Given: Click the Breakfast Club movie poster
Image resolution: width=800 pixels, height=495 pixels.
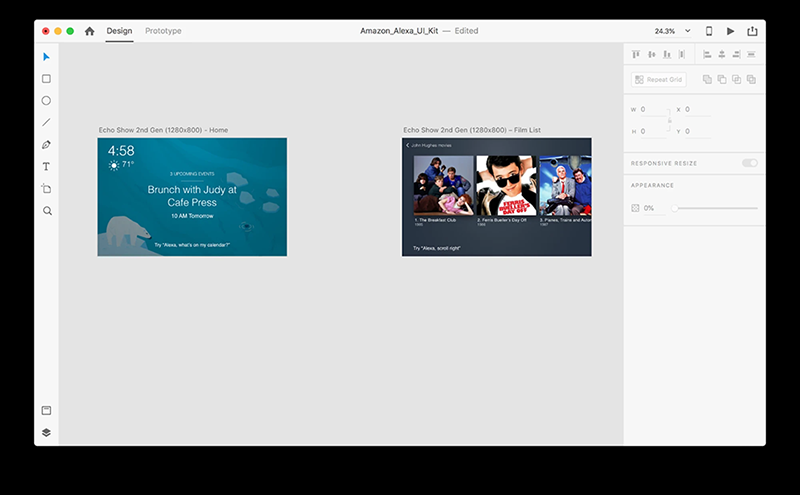Looking at the screenshot, I should click(443, 185).
